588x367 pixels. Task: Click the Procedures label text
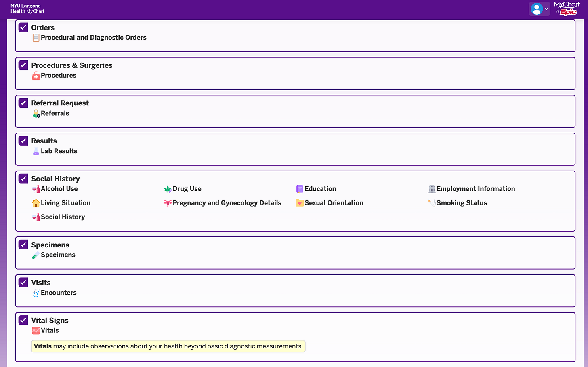tap(59, 76)
